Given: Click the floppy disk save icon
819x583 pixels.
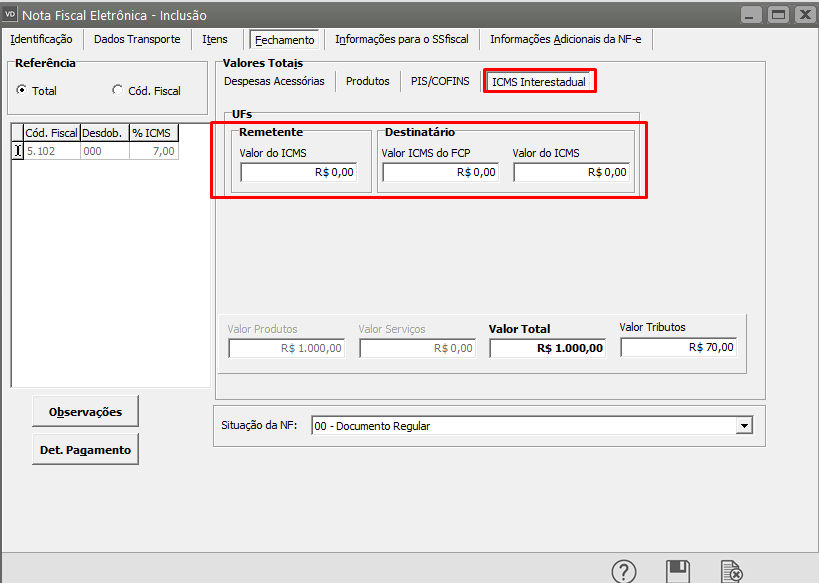Looking at the screenshot, I should [x=678, y=571].
